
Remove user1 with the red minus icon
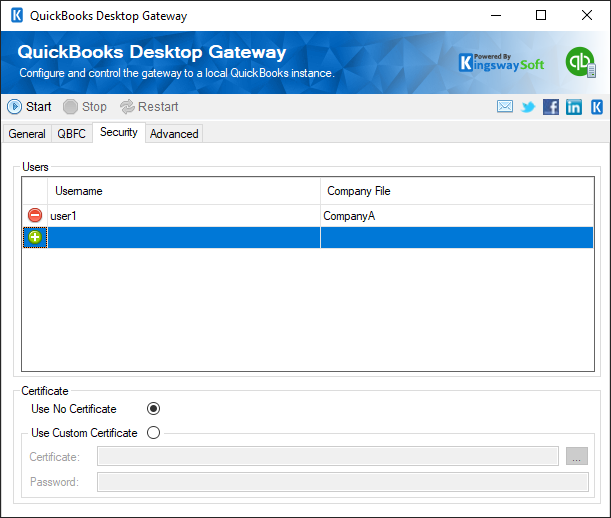[x=35, y=215]
